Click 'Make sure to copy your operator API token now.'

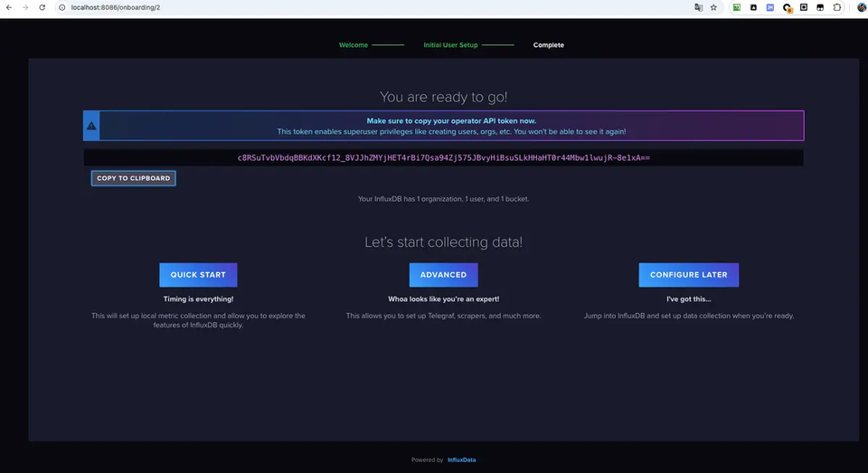tap(451, 121)
